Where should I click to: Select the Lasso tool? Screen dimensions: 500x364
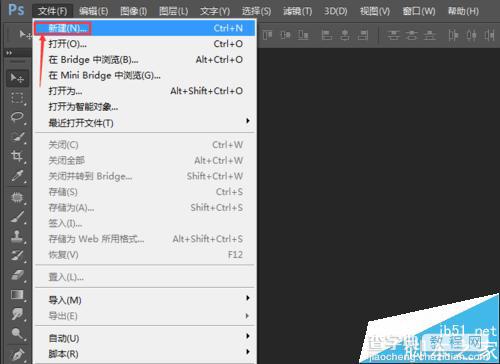click(x=17, y=117)
